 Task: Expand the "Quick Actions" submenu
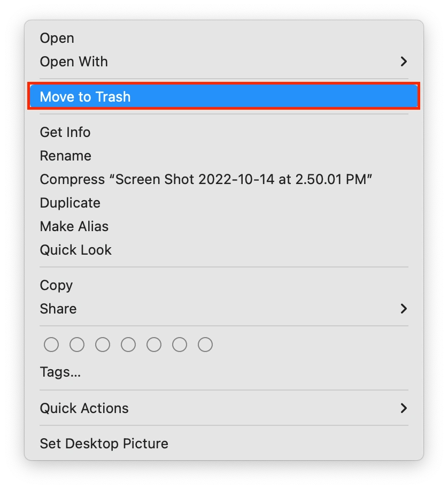pyautogui.click(x=84, y=408)
